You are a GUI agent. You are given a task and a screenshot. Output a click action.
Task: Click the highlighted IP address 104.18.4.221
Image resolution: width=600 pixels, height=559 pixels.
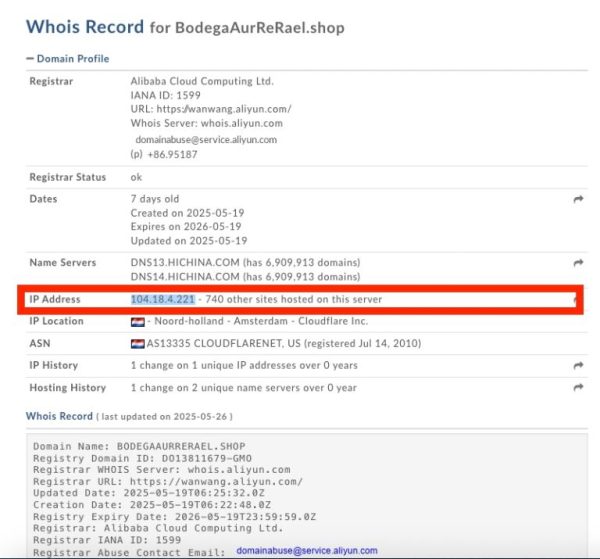point(163,300)
